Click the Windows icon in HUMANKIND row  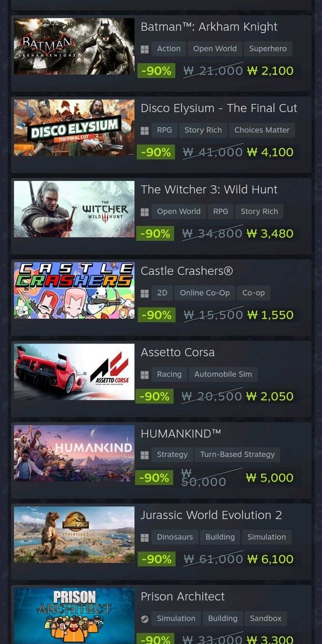coord(144,455)
